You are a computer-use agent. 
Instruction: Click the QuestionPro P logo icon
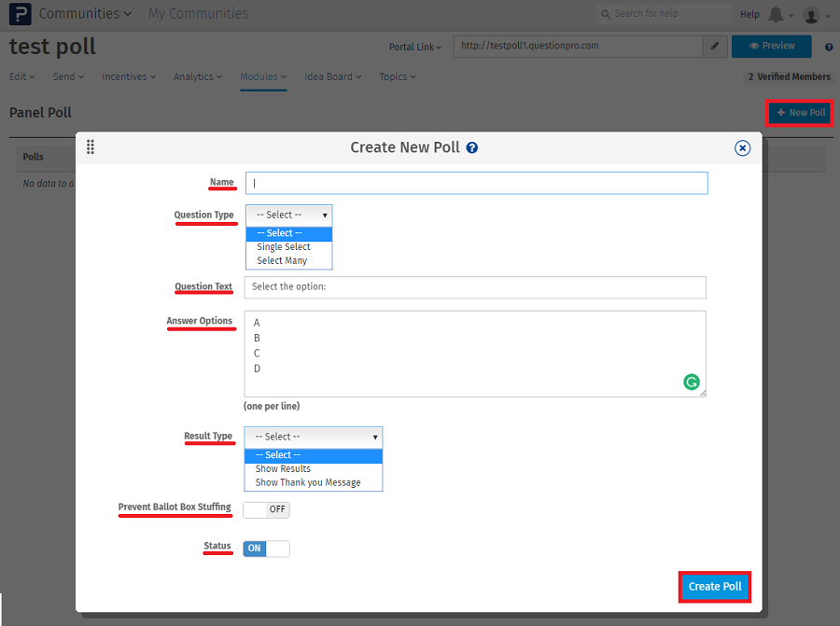[x=19, y=14]
